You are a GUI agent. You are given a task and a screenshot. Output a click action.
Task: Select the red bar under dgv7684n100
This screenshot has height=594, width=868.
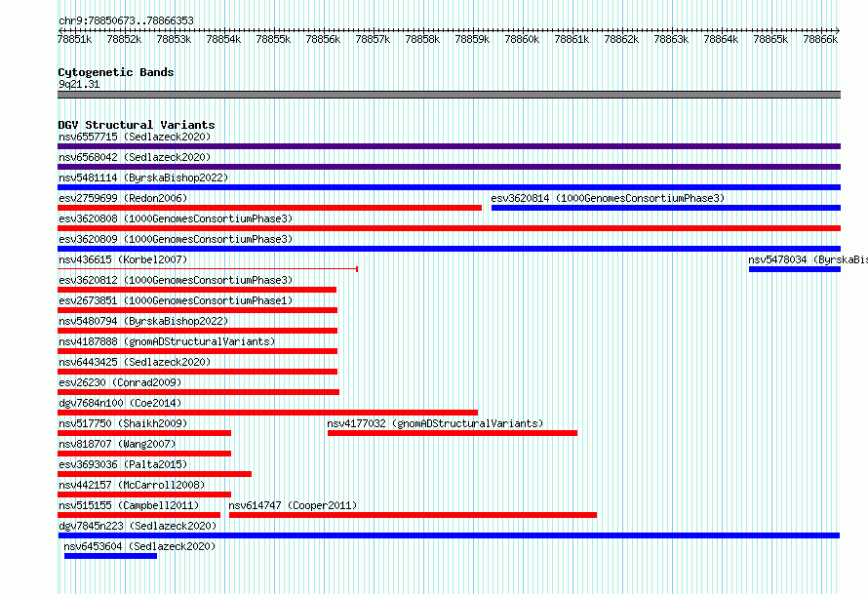point(267,413)
